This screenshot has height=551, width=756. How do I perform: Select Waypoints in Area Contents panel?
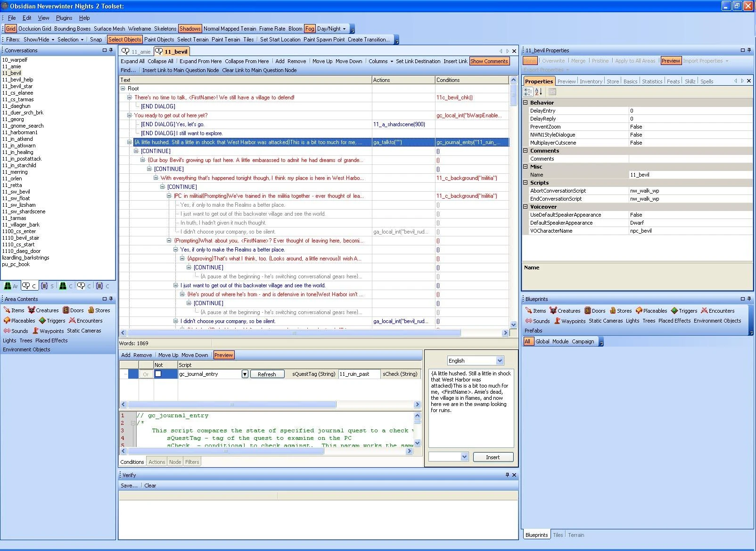click(x=48, y=331)
